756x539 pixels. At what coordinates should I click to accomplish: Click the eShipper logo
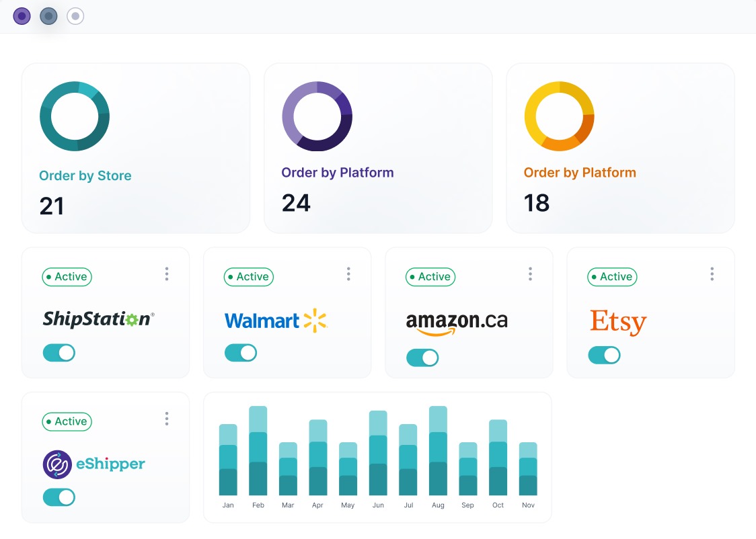pyautogui.click(x=94, y=464)
